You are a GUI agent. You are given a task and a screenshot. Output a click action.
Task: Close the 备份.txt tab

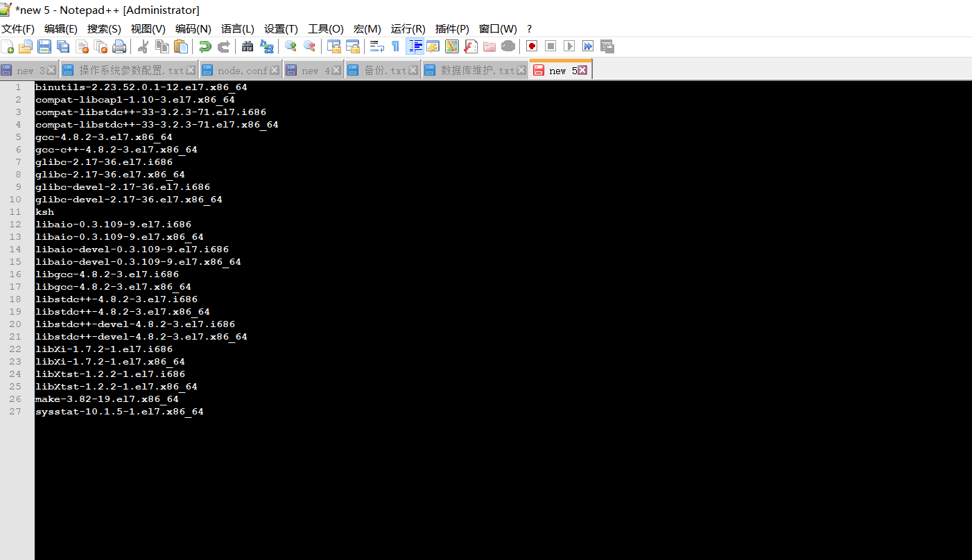point(413,70)
